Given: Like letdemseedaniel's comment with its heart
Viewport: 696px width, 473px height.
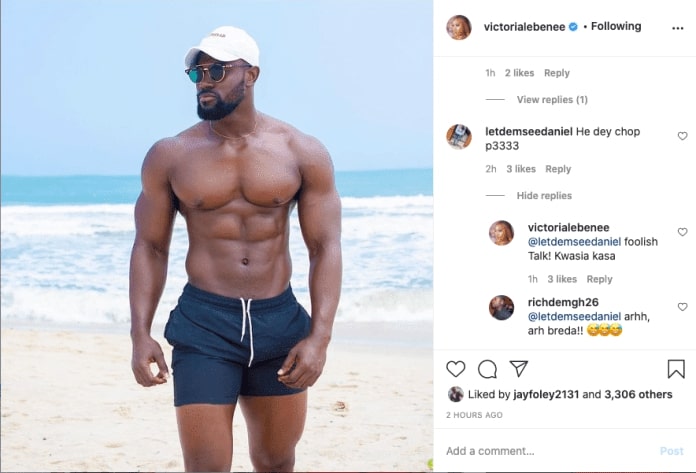Looking at the screenshot, I should pyautogui.click(x=682, y=136).
